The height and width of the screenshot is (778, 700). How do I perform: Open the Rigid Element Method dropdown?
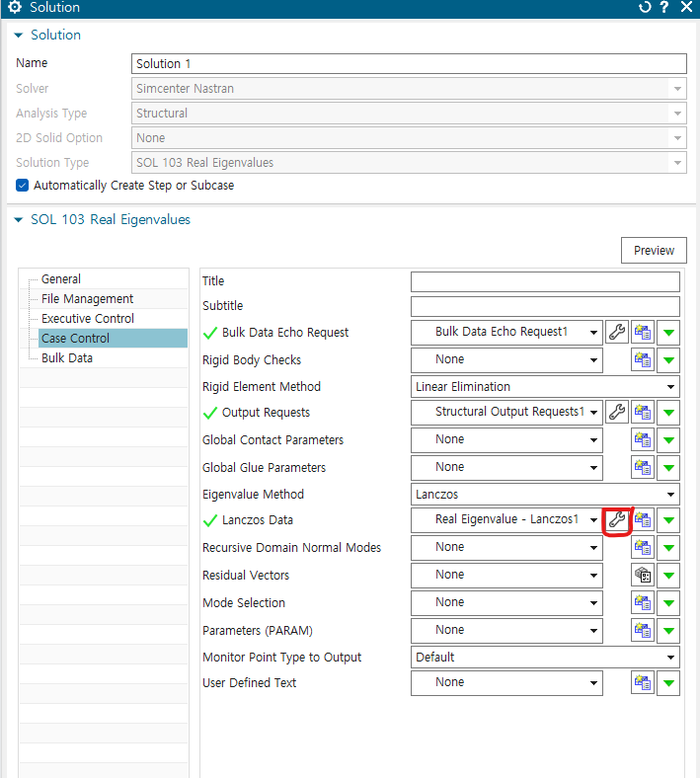pos(545,386)
